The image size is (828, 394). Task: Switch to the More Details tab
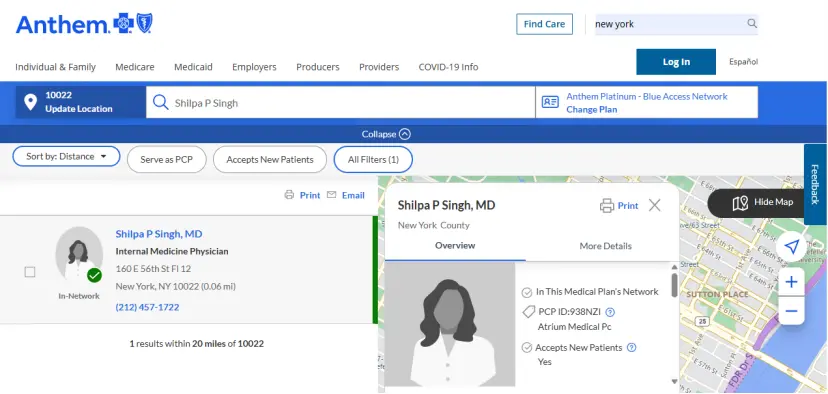pos(605,246)
